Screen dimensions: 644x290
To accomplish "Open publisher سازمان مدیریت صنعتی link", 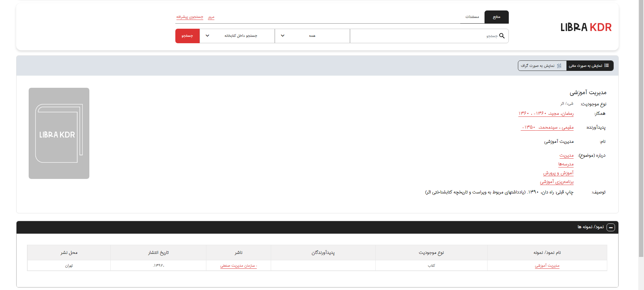I will 238,266.
